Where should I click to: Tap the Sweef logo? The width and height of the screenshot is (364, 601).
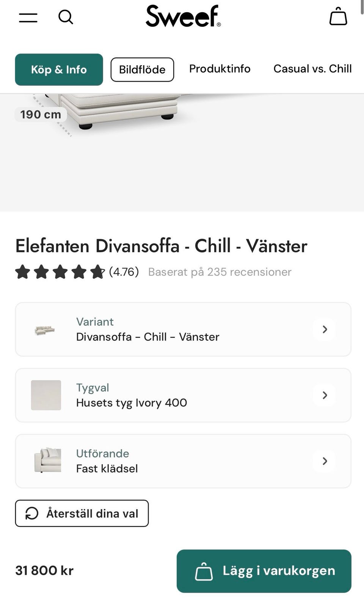183,16
